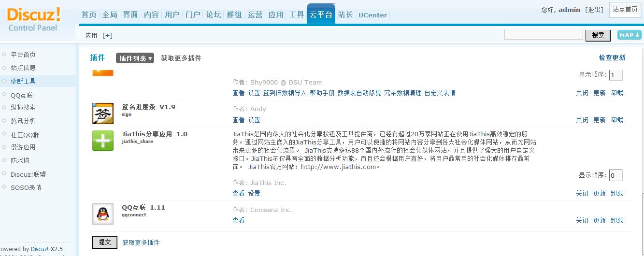
Task: Open 防水墙 in sidebar
Action: (20, 160)
